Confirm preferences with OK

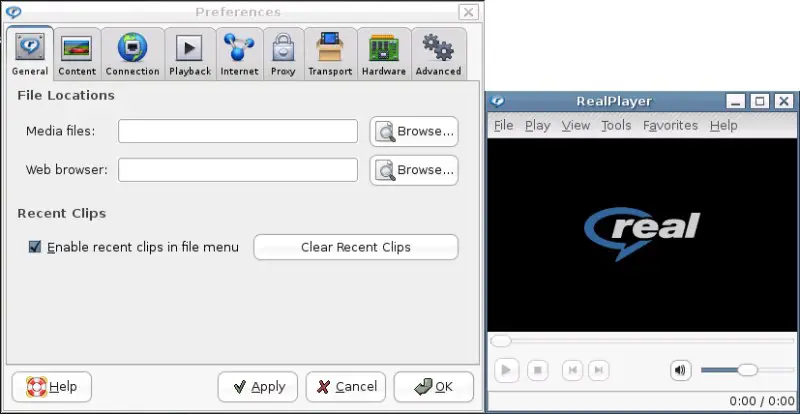(434, 387)
